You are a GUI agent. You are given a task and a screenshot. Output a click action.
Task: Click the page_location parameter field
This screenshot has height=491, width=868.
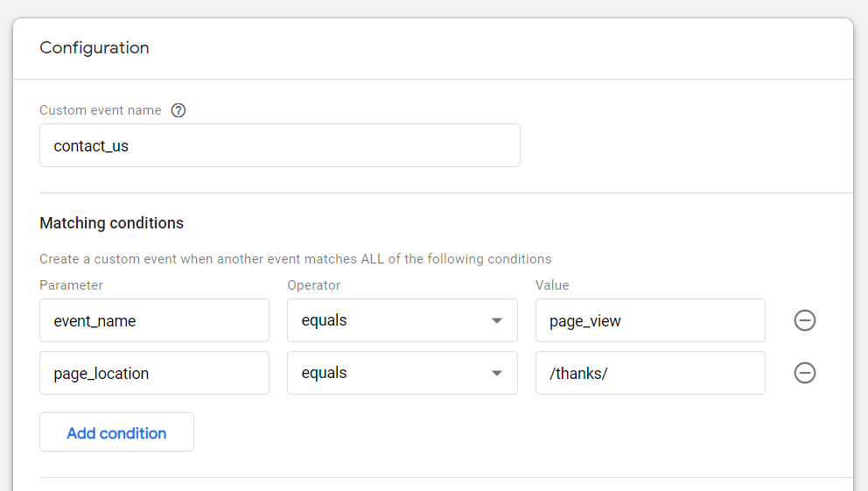[154, 373]
